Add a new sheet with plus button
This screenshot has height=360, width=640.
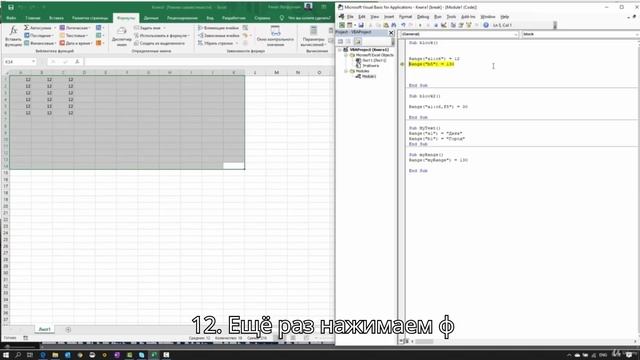pos(68,329)
